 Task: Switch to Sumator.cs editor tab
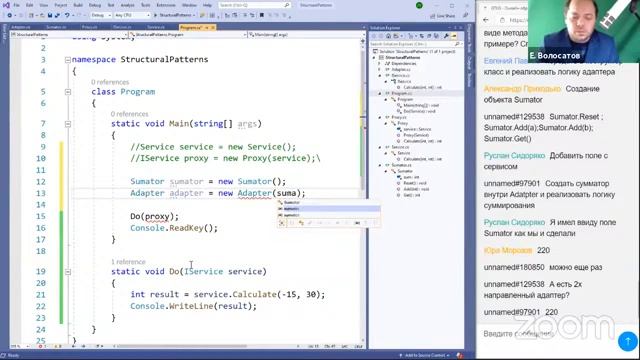pos(56,27)
